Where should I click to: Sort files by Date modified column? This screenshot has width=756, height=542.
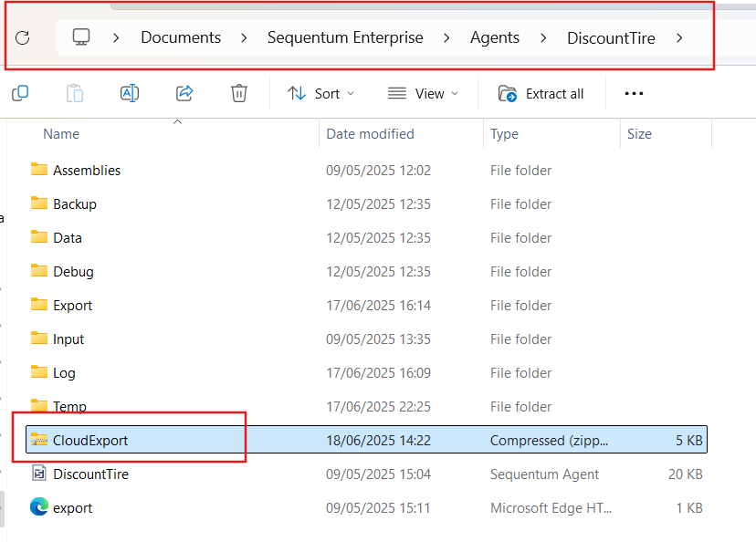(370, 133)
